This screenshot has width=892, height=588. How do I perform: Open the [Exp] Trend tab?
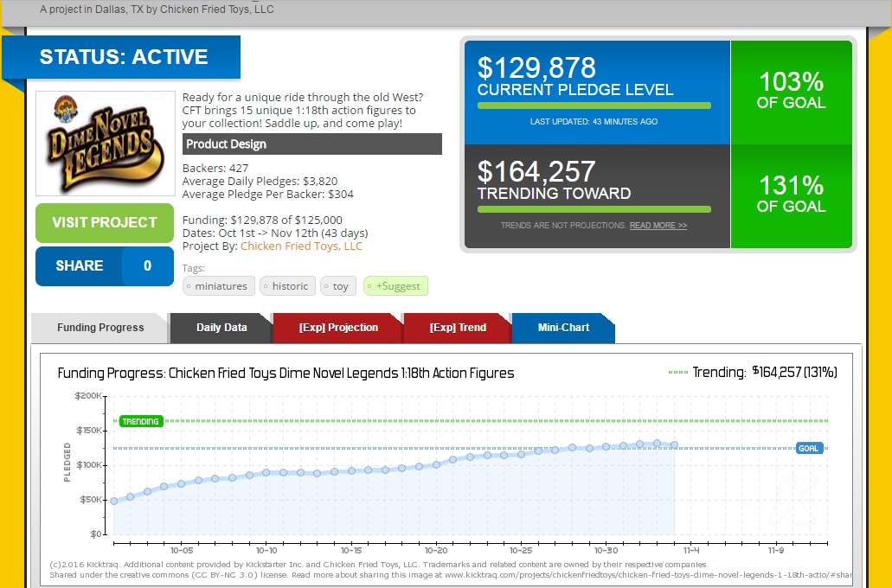459,329
